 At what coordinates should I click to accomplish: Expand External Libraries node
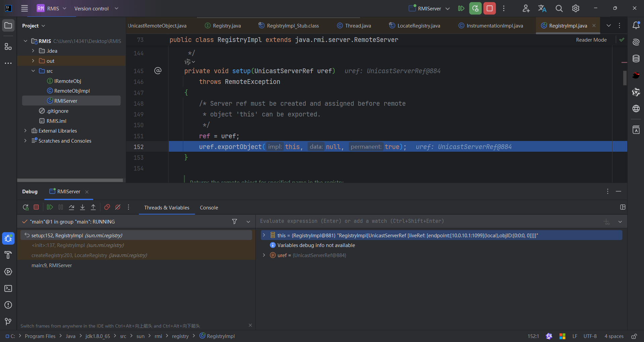coord(25,131)
